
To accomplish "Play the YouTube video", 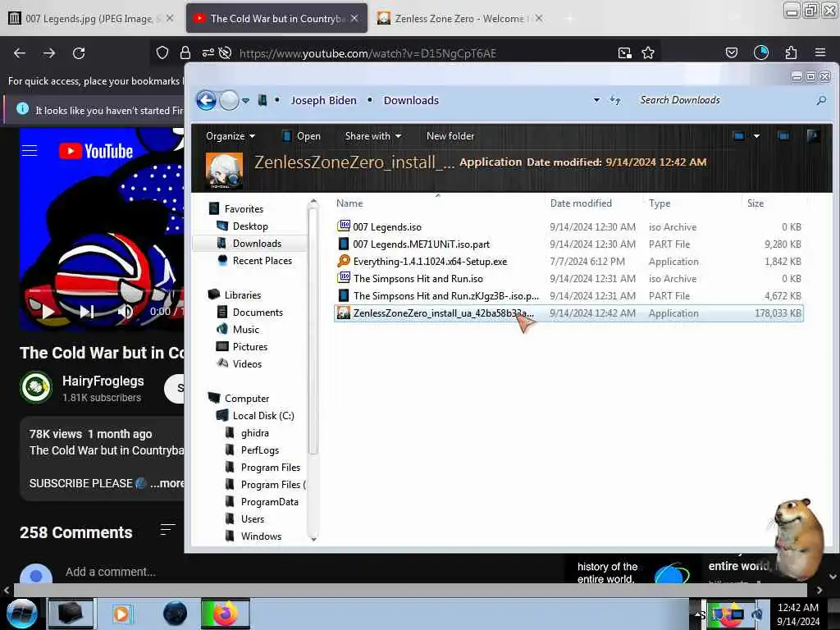I will click(48, 311).
